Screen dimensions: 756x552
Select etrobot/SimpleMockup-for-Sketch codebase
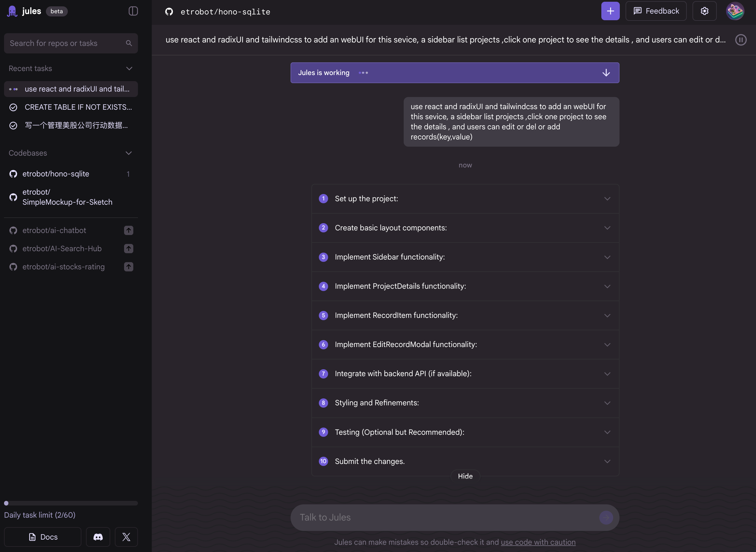[x=71, y=197]
